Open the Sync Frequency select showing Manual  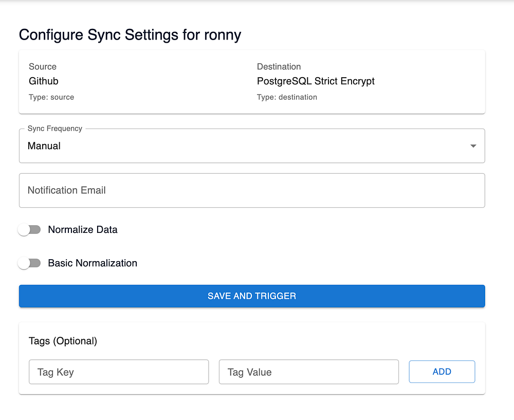247,146
